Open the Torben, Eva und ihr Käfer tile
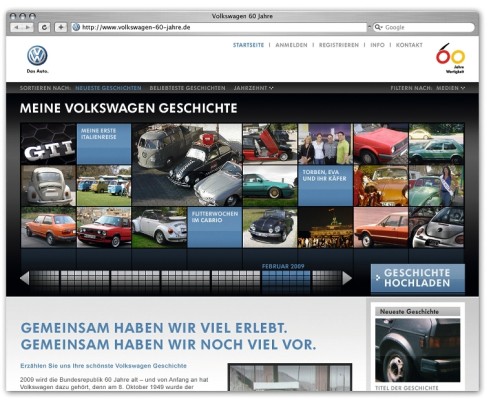 [325, 185]
